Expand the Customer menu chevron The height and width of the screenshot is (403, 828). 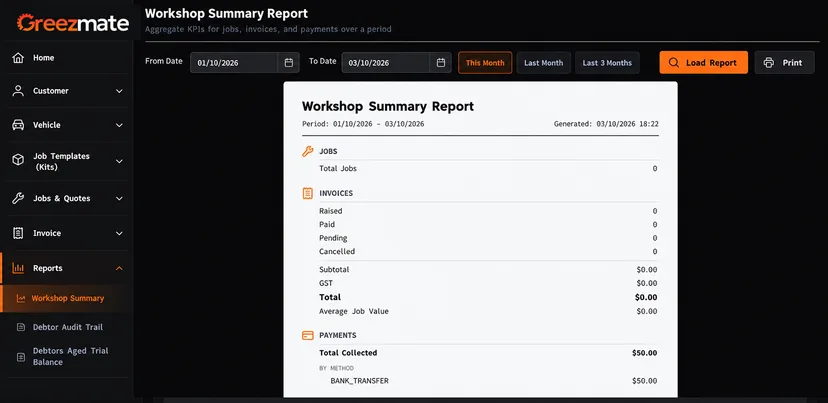pos(119,91)
